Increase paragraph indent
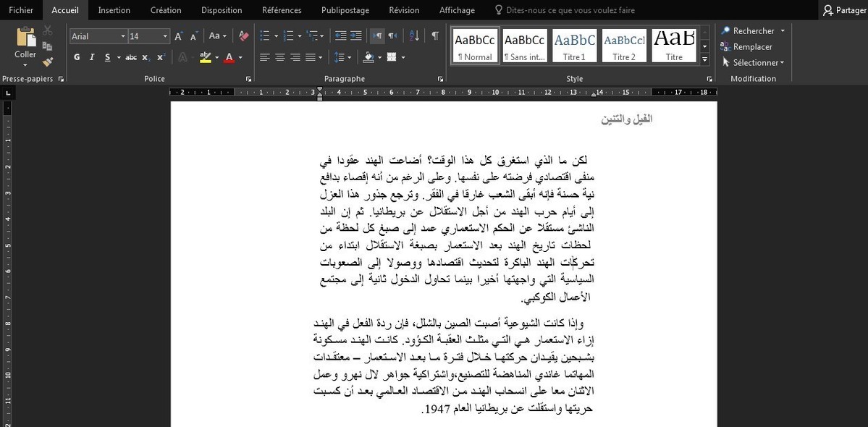The width and height of the screenshot is (868, 427). click(356, 36)
